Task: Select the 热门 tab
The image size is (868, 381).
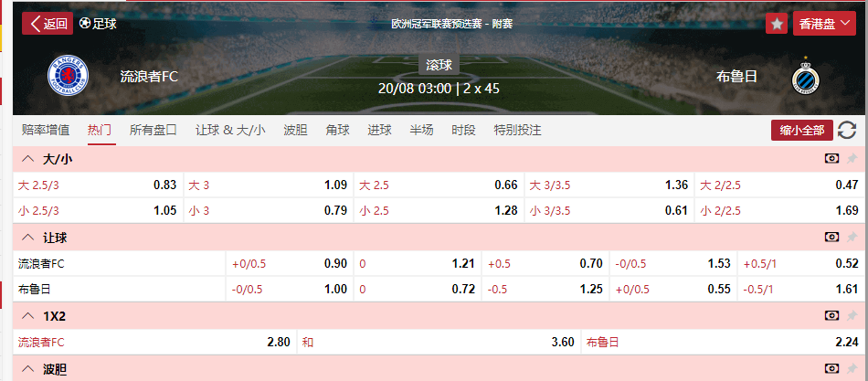Action: click(x=100, y=130)
